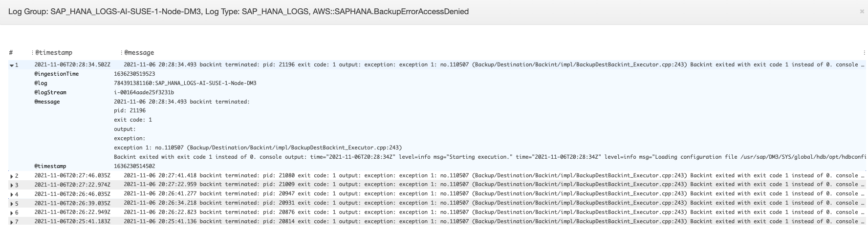Click the @log value SAP_HANA_LOGS-AI-SUSE-1-Node-DM3
Image resolution: width=868 pixels, height=233 pixels.
click(185, 83)
